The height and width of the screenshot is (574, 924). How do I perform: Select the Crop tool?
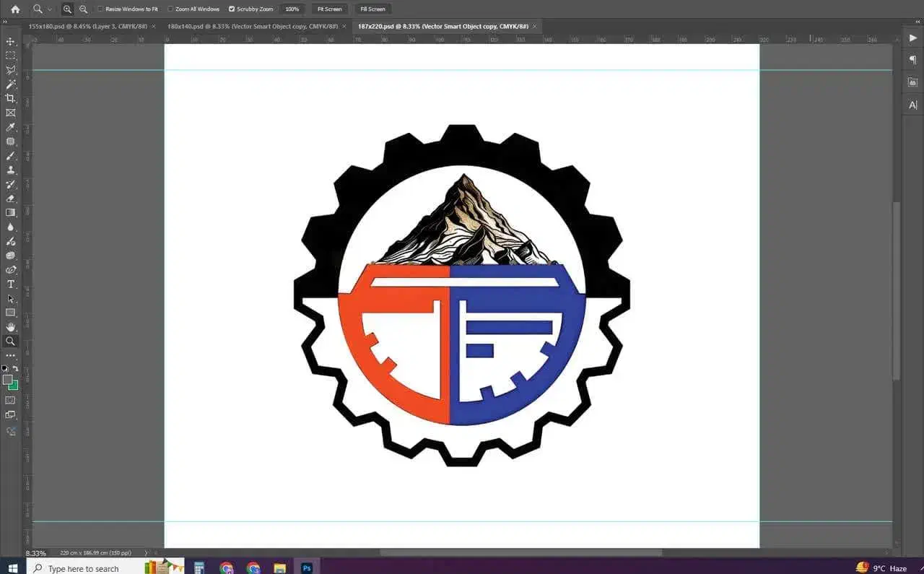tap(11, 98)
